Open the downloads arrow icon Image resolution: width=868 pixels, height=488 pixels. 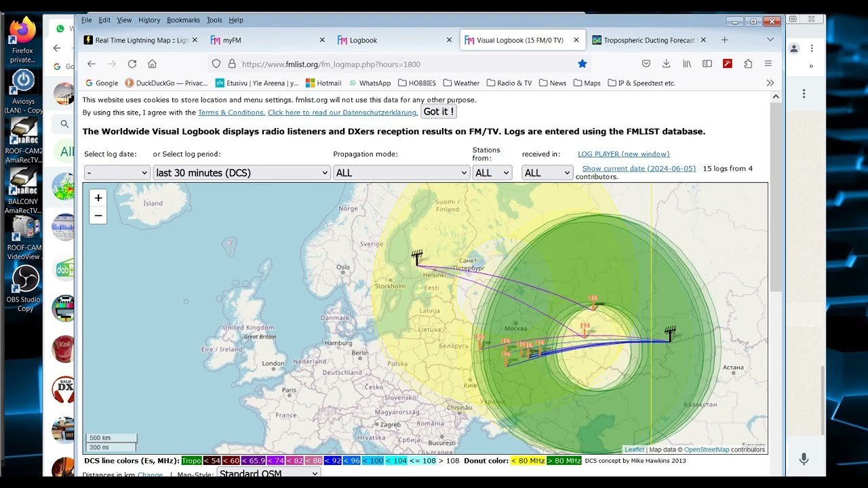(666, 64)
